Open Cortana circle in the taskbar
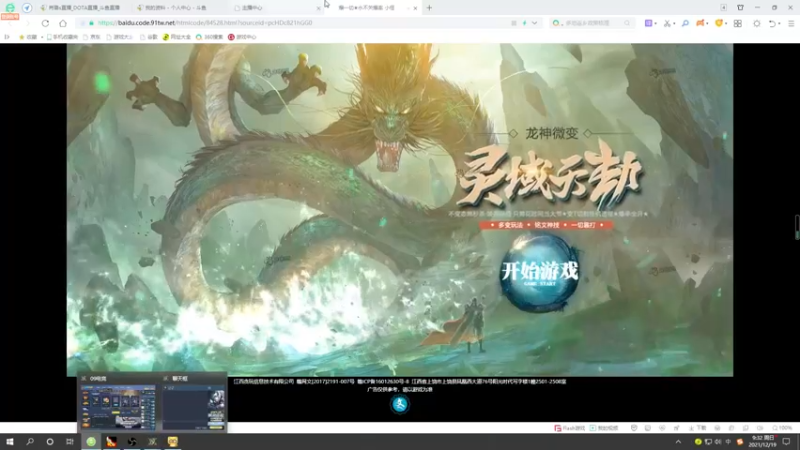The image size is (800, 450). coord(49,441)
